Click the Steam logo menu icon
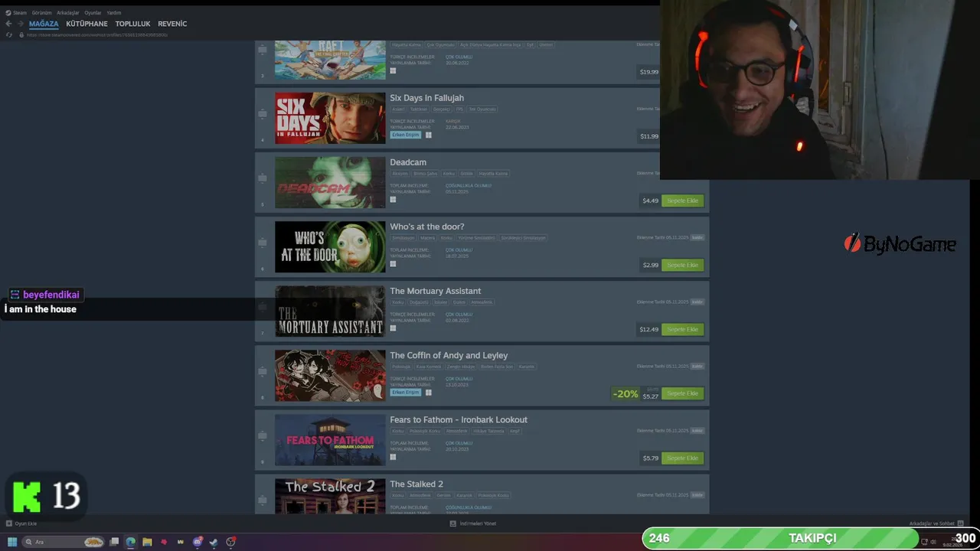The image size is (980, 551). tap(8, 12)
